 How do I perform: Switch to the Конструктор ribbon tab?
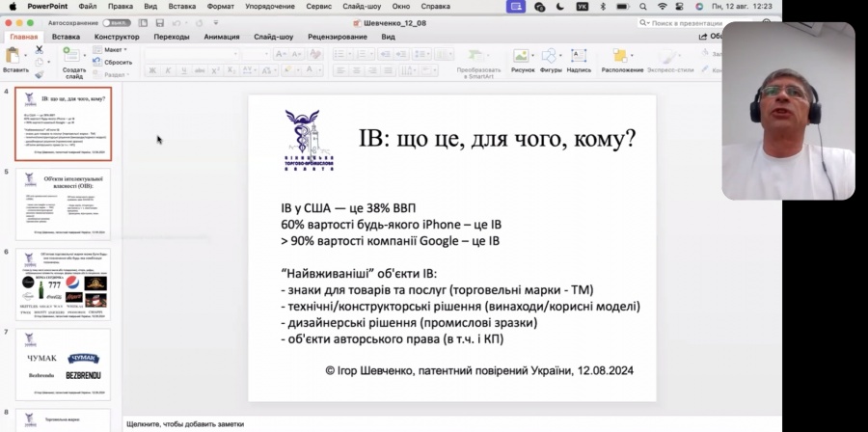(117, 37)
